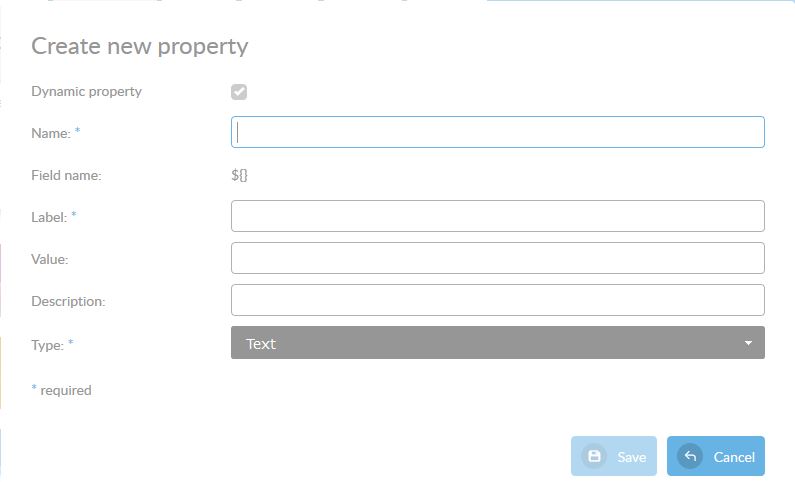Select the Description text field
The width and height of the screenshot is (795, 482).
(497, 300)
